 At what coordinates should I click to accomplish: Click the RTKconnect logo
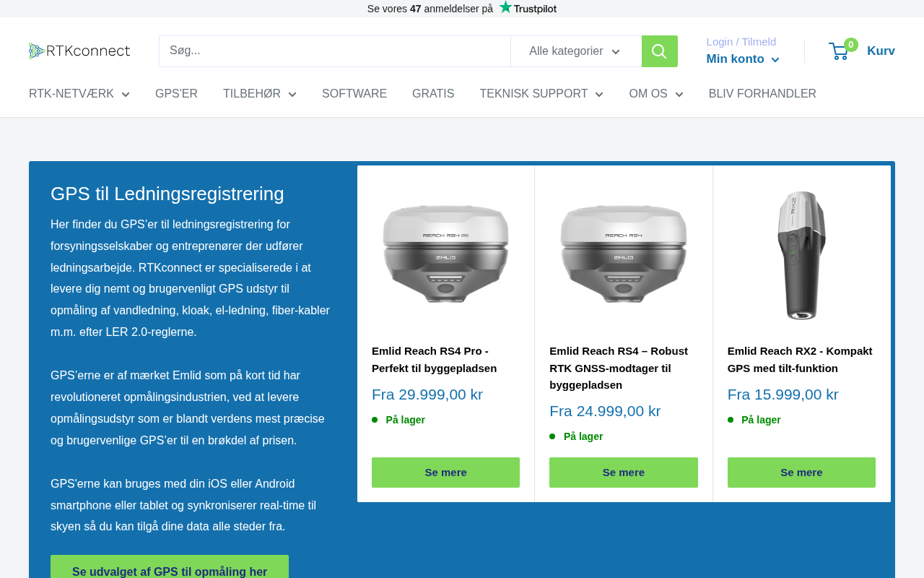point(79,51)
